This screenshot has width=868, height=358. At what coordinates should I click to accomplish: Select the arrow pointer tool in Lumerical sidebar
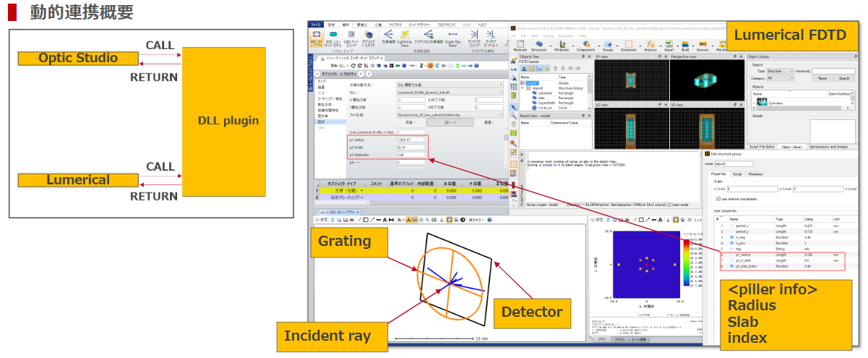pyautogui.click(x=514, y=107)
